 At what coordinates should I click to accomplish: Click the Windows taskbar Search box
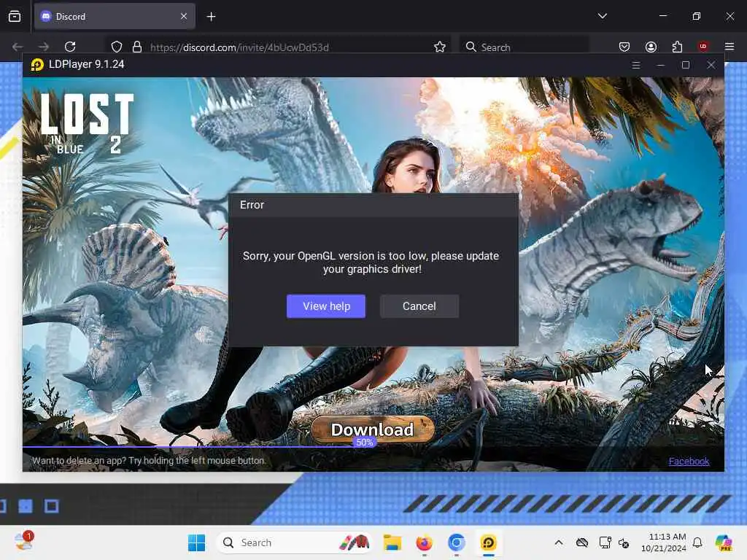(x=294, y=542)
